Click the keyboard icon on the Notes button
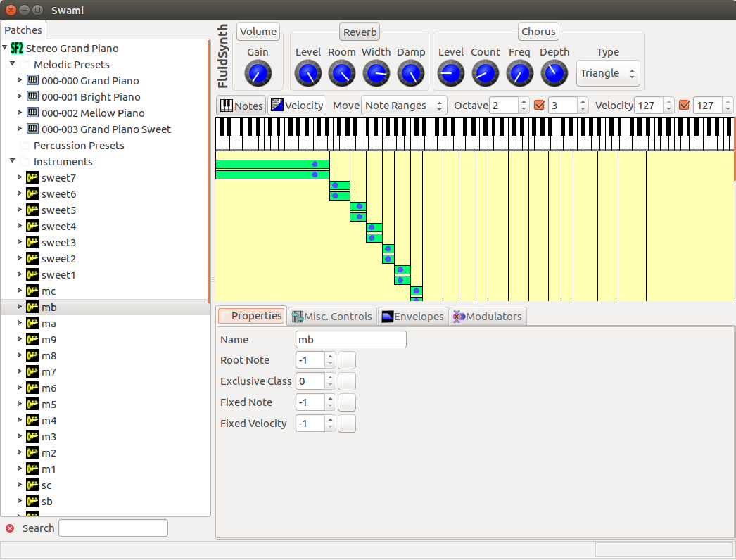Screen dimensions: 736x560 tap(227, 106)
